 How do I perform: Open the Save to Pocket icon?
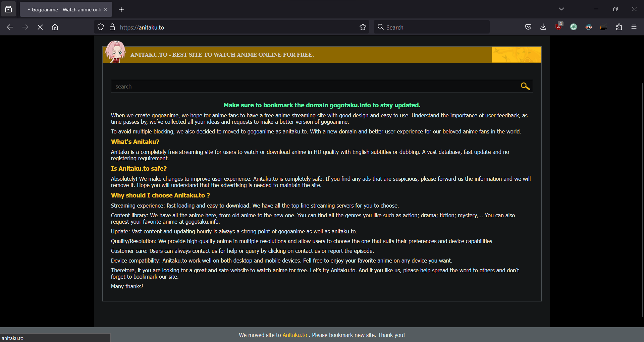(x=528, y=27)
